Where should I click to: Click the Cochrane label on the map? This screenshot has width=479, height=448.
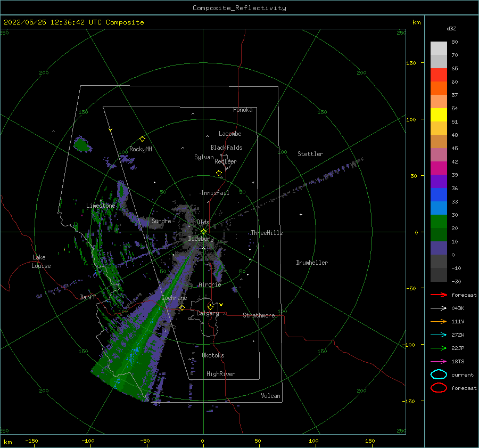coord(174,298)
